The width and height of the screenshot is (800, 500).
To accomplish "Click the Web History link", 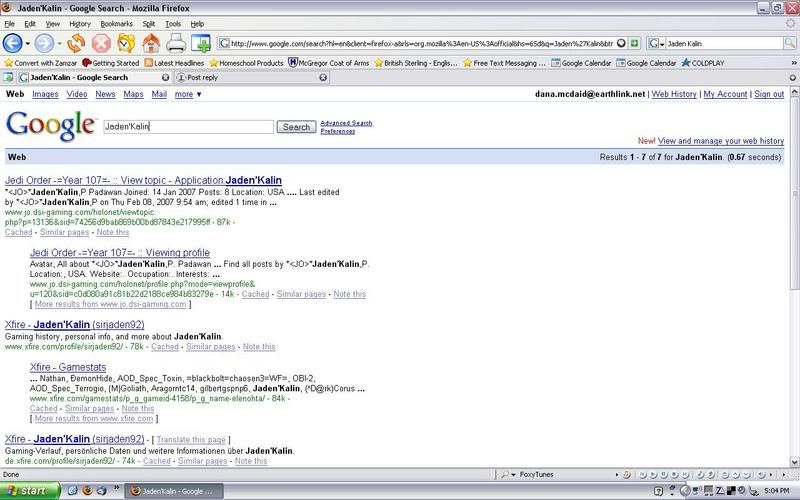I will pyautogui.click(x=673, y=94).
